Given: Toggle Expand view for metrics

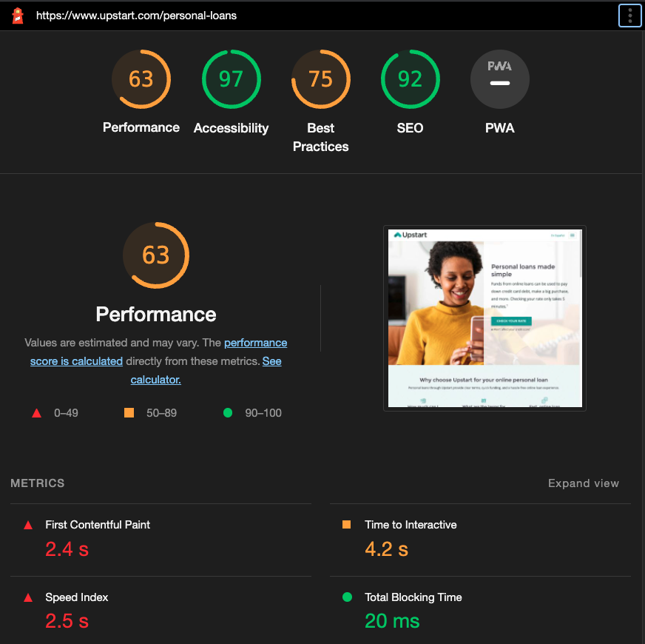Looking at the screenshot, I should pyautogui.click(x=584, y=483).
